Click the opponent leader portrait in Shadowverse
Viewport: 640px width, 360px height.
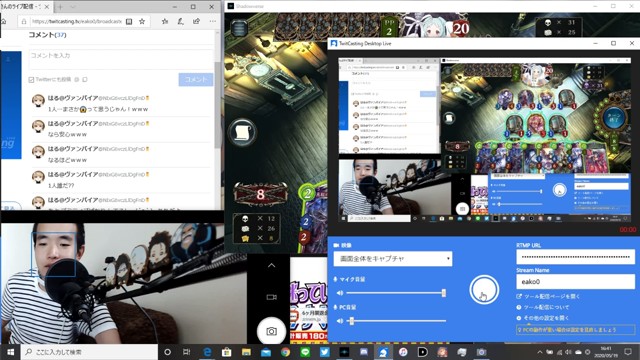click(433, 26)
